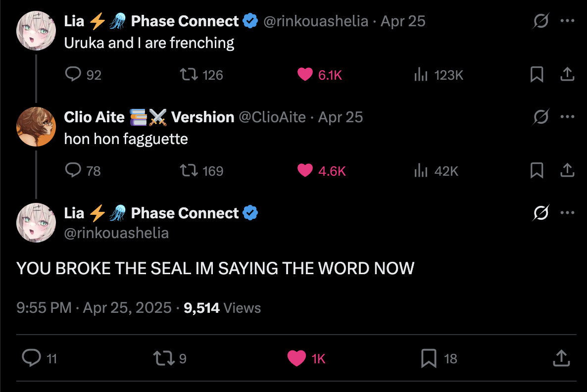Viewport: 587px width, 392px height.
Task: Open @rinkouashelia handle under main tweet
Action: (116, 233)
